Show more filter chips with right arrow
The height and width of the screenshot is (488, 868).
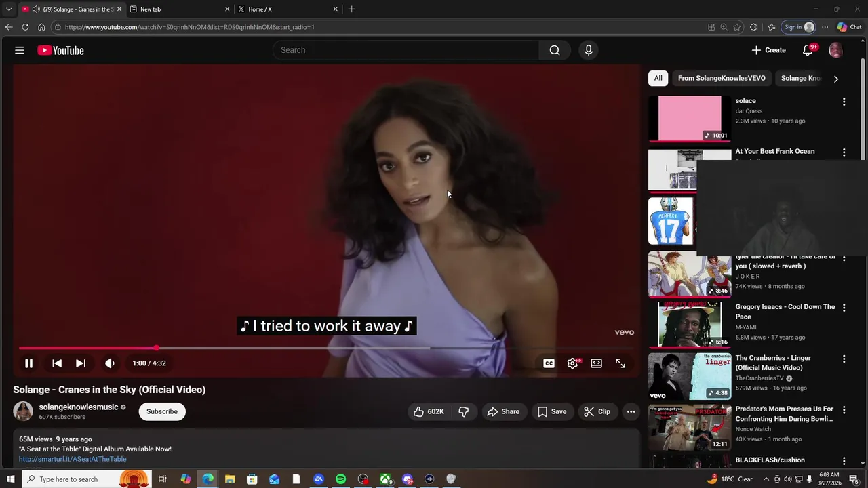[835, 79]
